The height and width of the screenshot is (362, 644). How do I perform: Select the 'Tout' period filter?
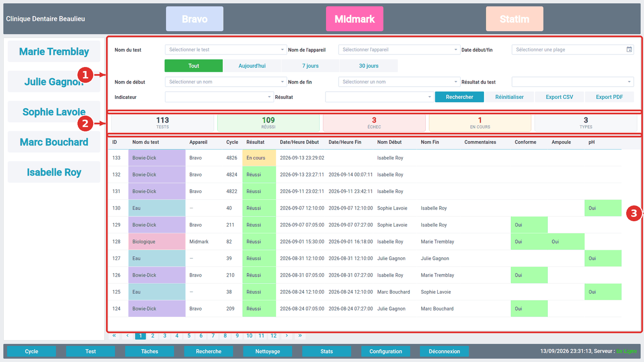[x=194, y=66]
